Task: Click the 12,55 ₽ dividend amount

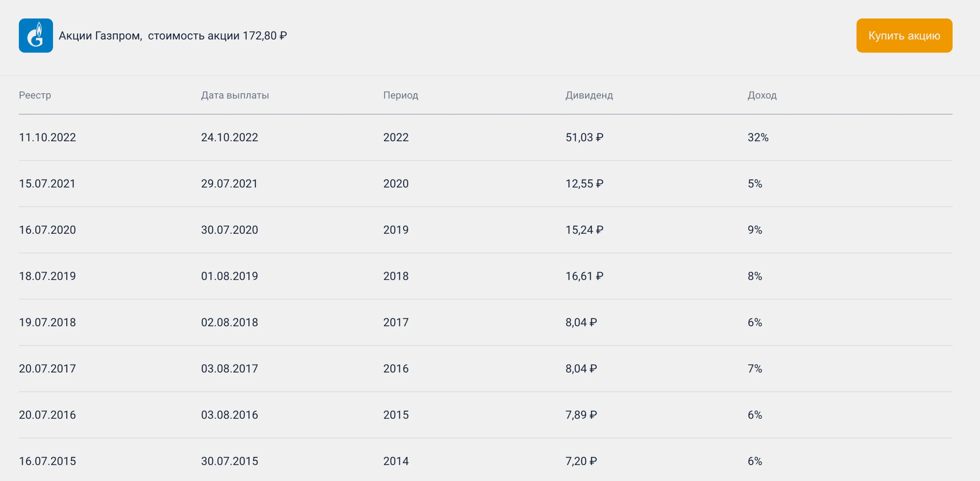Action: click(584, 184)
